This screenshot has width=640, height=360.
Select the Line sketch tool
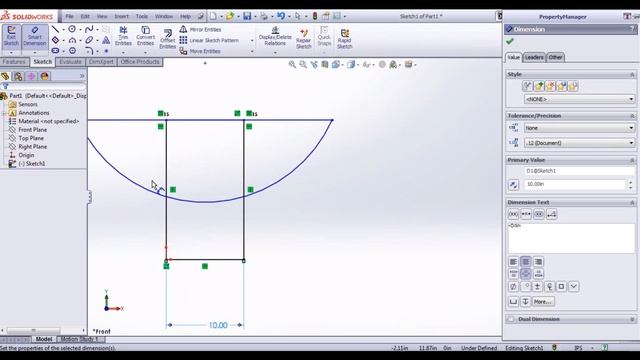[x=55, y=29]
